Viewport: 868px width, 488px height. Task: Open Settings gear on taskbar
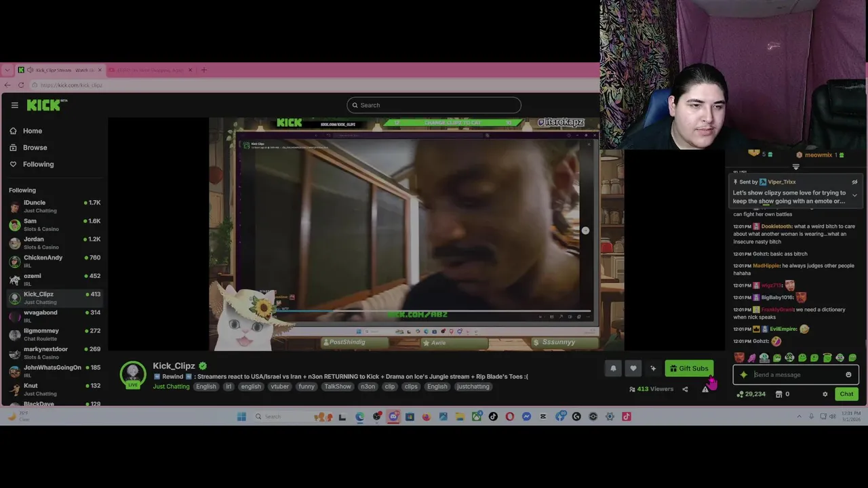point(610,417)
